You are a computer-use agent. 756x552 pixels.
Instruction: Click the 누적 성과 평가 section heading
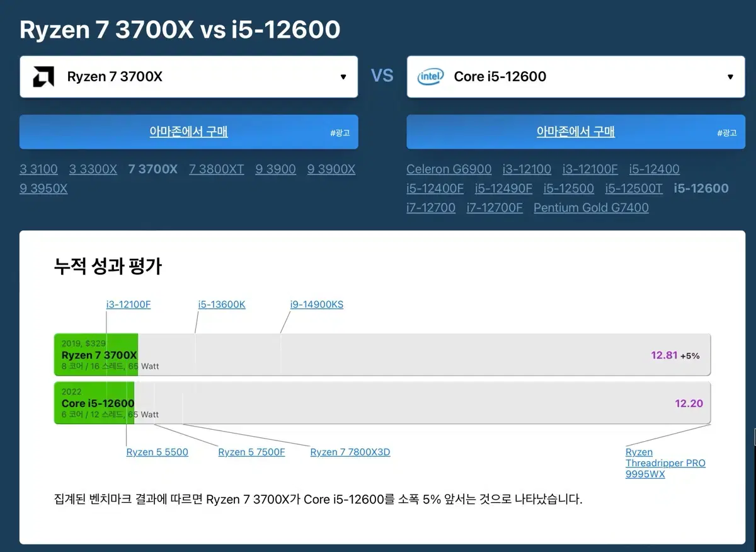pyautogui.click(x=108, y=267)
